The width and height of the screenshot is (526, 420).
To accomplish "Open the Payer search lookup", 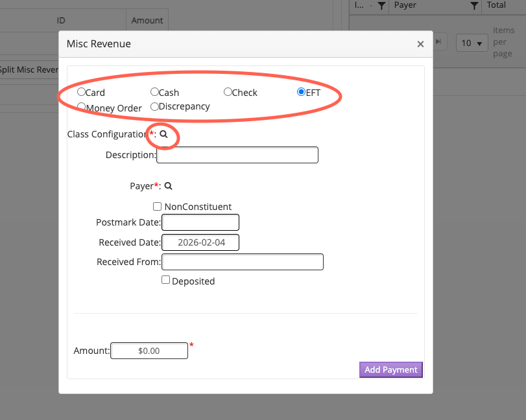I will [x=168, y=186].
